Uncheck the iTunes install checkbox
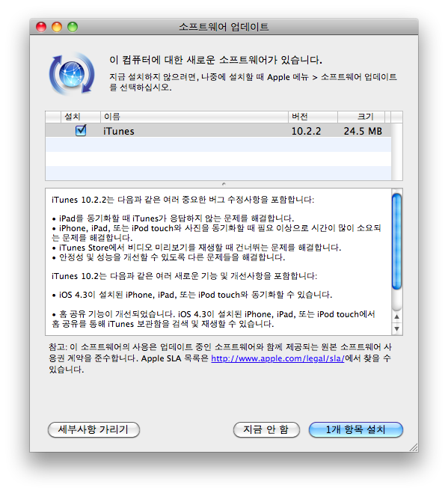The width and height of the screenshot is (448, 493). pyautogui.click(x=81, y=130)
